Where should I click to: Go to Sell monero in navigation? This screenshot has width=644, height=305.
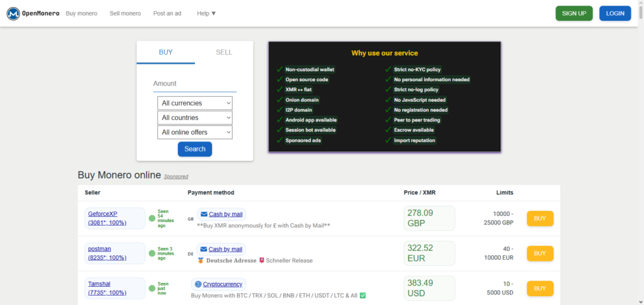coord(125,14)
